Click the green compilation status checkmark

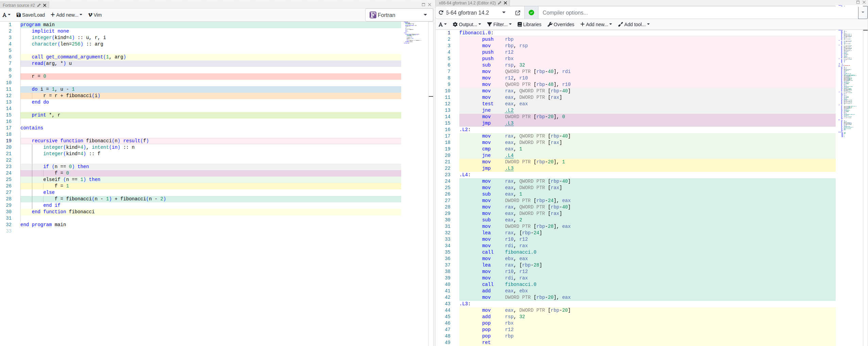531,13
